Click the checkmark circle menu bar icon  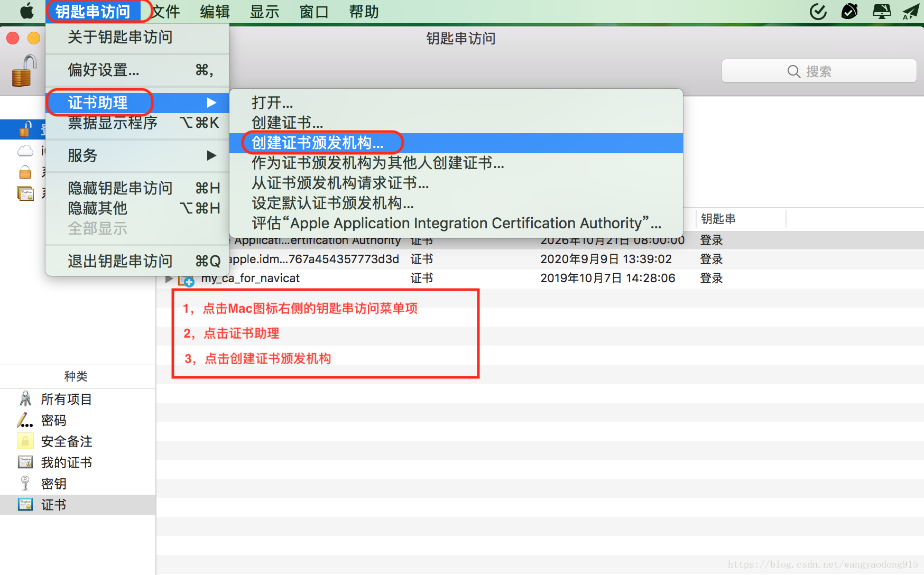click(818, 11)
